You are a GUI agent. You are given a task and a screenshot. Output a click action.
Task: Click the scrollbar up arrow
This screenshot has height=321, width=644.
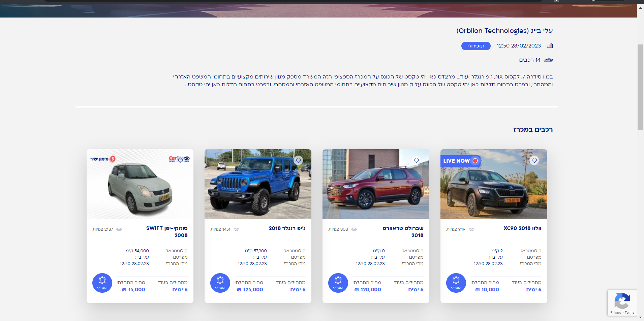640,7
